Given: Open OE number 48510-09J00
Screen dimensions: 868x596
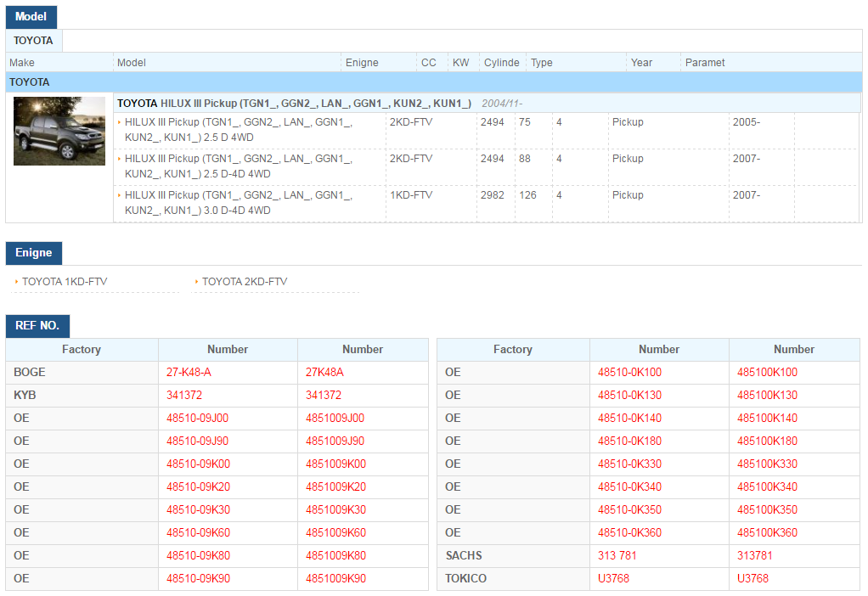Looking at the screenshot, I should [198, 419].
